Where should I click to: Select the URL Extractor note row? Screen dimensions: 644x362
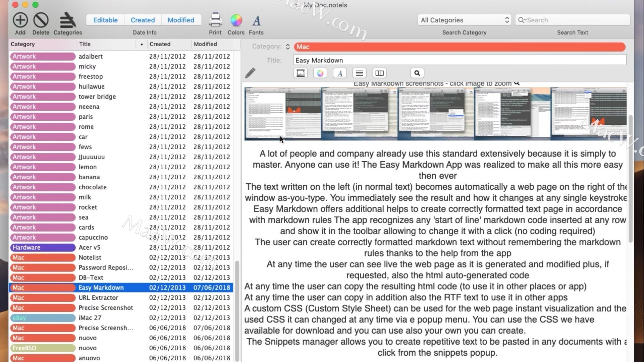121,298
